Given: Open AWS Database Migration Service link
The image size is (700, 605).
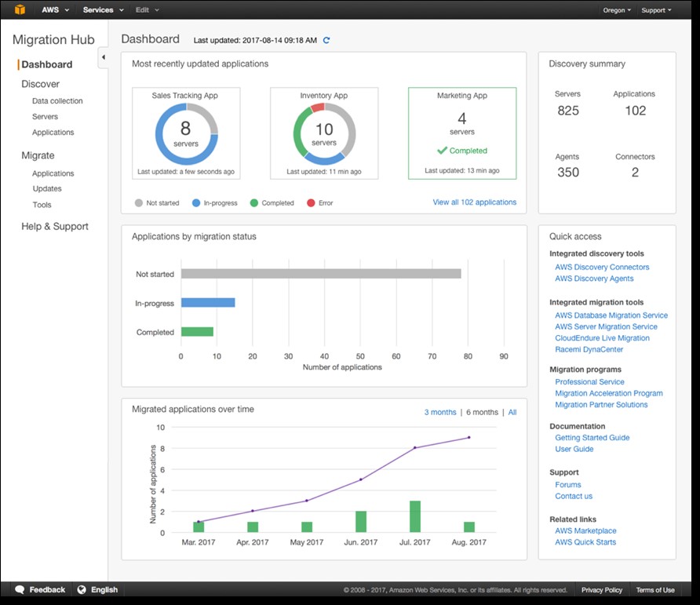Looking at the screenshot, I should pos(611,315).
